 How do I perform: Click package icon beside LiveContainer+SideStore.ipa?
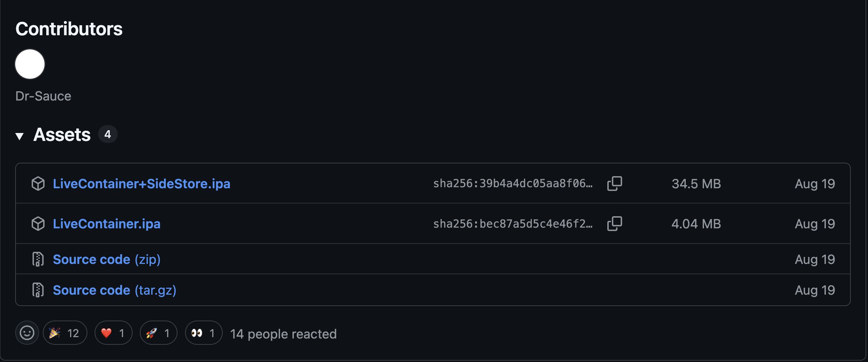[x=38, y=183]
